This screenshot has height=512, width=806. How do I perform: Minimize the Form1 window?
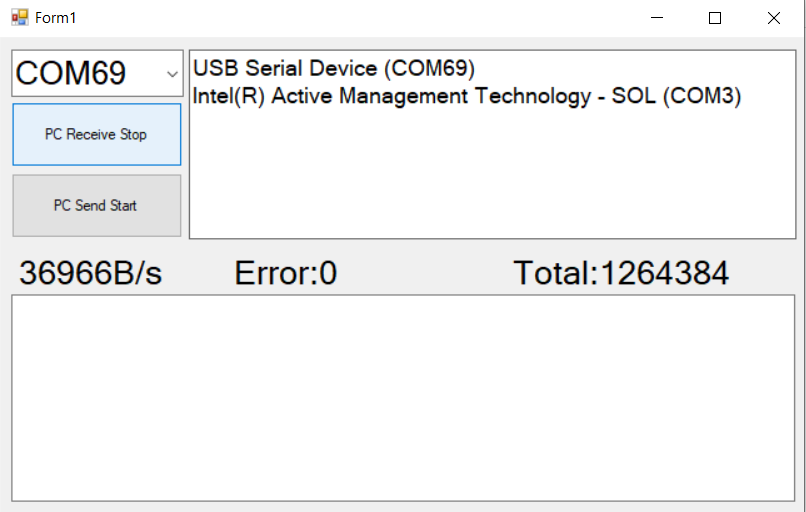tap(657, 18)
